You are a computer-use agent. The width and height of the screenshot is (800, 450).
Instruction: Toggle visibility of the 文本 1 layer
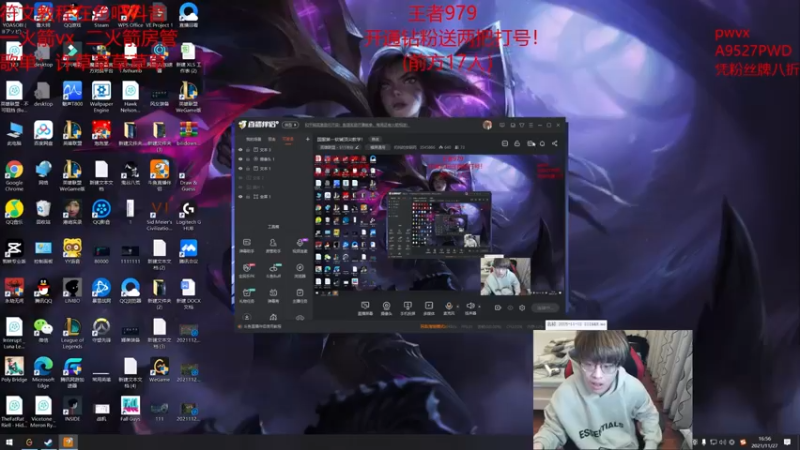coord(240,168)
